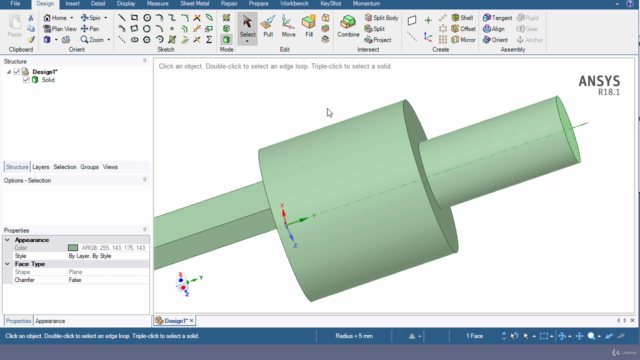The image size is (640, 360).
Task: Switch to Appearance tab below Properties
Action: point(50,321)
